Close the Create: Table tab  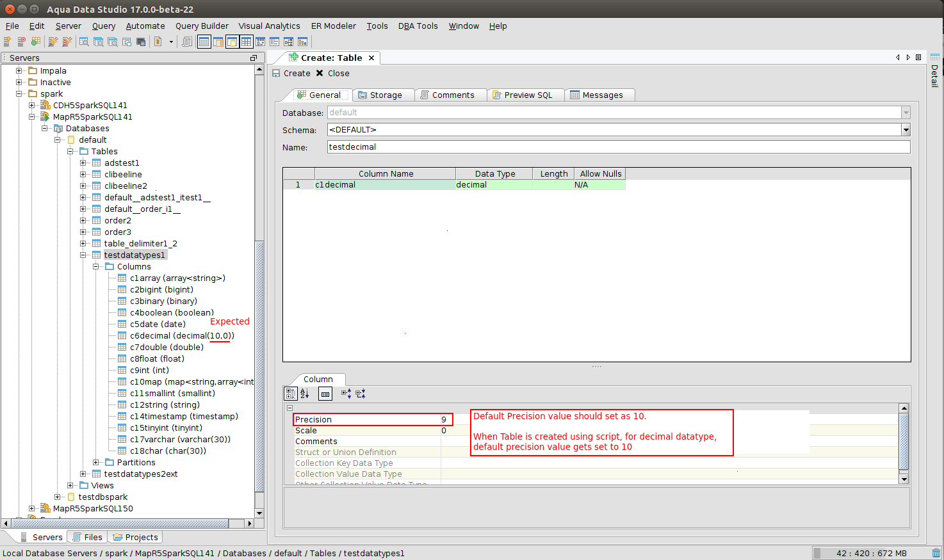pyautogui.click(x=371, y=58)
